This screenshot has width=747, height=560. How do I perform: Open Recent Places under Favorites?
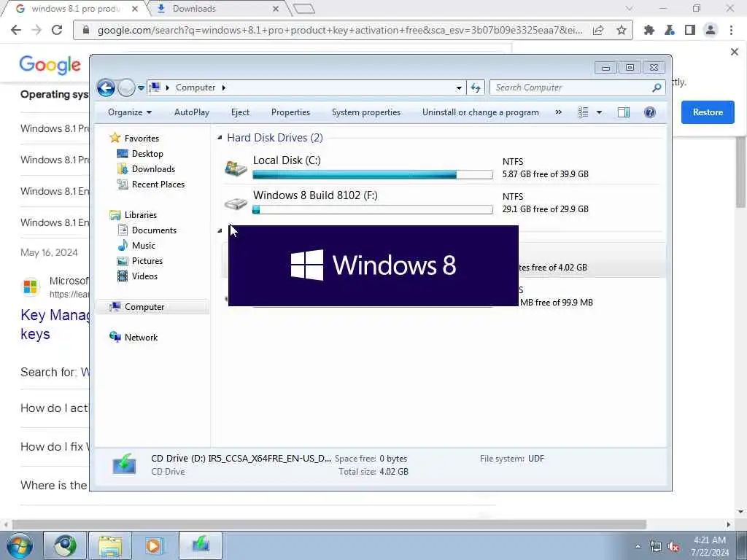tap(158, 184)
